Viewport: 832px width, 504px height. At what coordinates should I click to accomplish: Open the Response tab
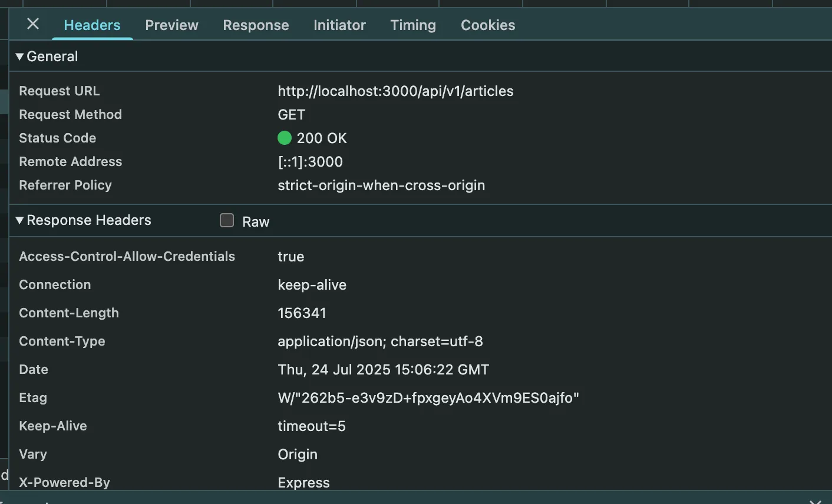click(x=256, y=25)
